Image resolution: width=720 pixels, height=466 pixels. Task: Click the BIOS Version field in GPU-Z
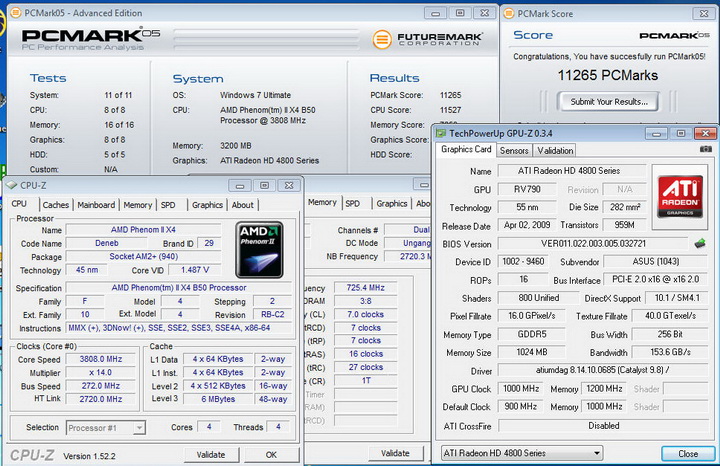pyautogui.click(x=593, y=244)
